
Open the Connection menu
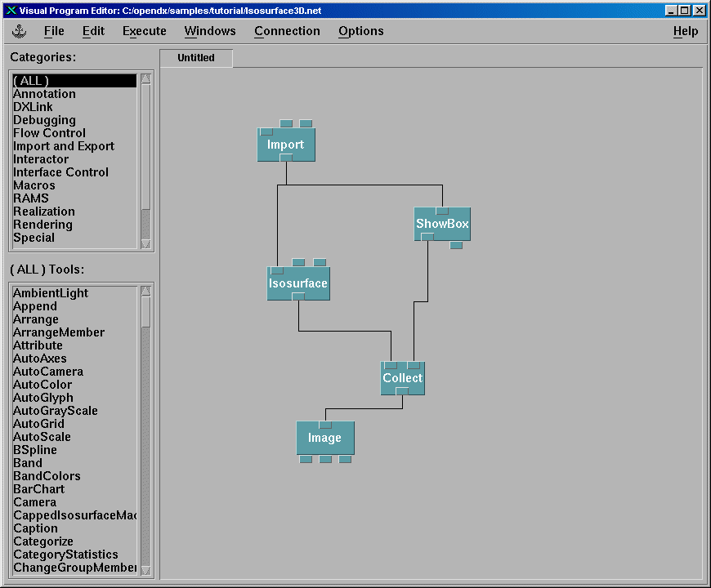click(x=287, y=31)
